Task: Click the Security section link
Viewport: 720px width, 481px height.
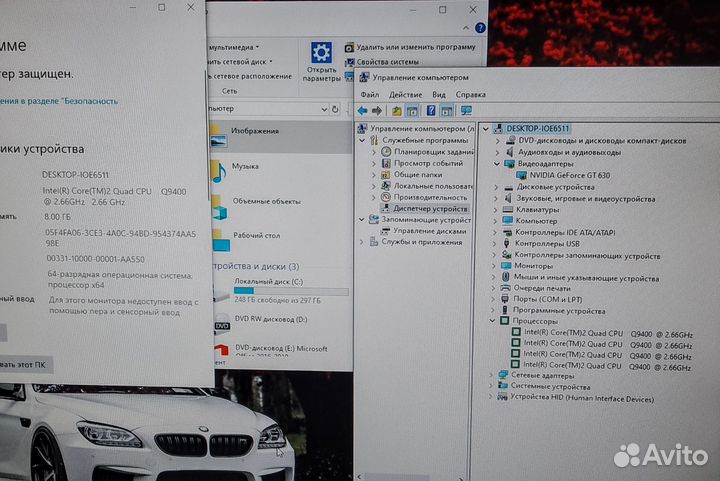Action: 60,101
